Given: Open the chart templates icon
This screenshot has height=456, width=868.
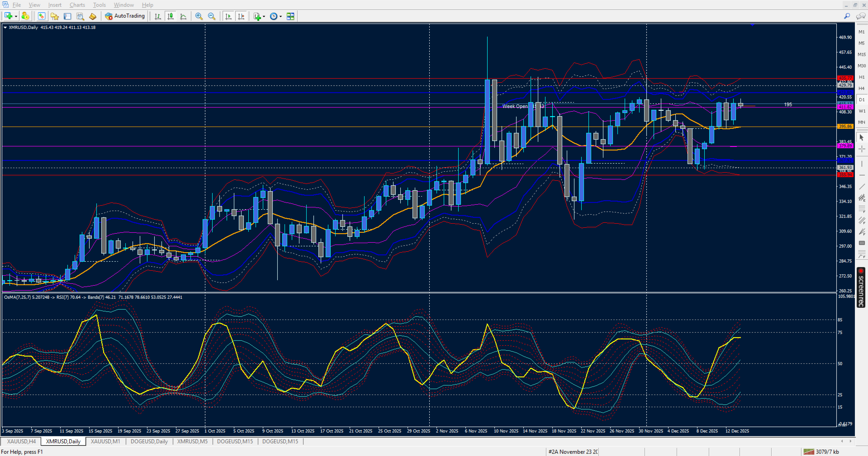Looking at the screenshot, I should tap(290, 16).
